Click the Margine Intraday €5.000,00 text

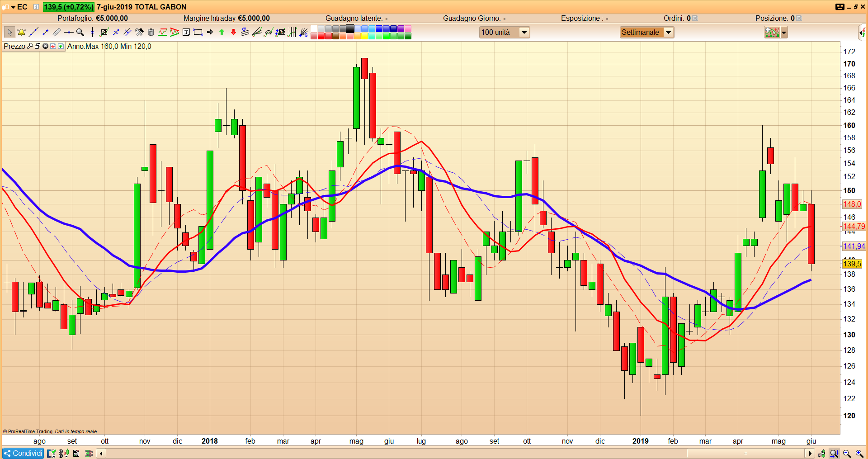[226, 18]
